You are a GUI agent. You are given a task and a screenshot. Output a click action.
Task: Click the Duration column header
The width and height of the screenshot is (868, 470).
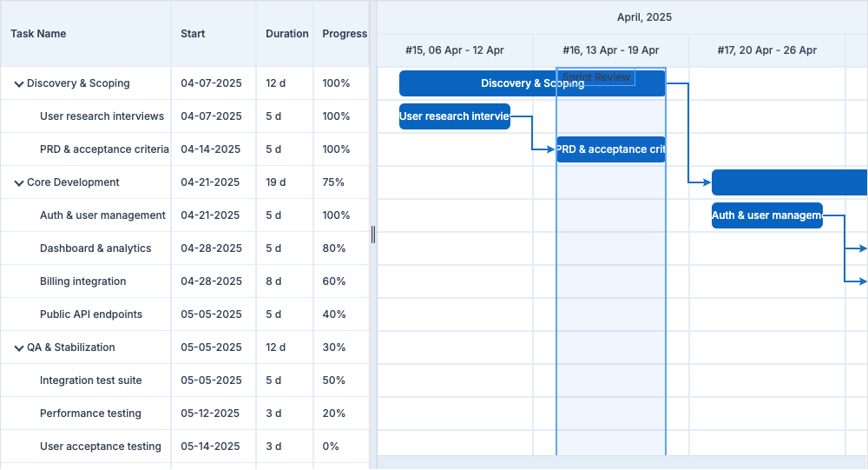pyautogui.click(x=286, y=34)
